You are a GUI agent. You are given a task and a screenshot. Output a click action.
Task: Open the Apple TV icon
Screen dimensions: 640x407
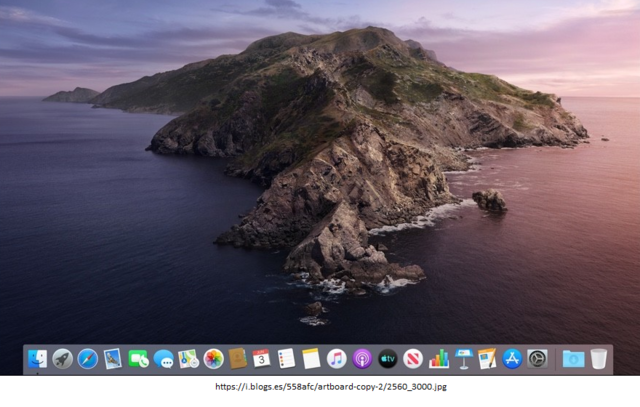(387, 359)
